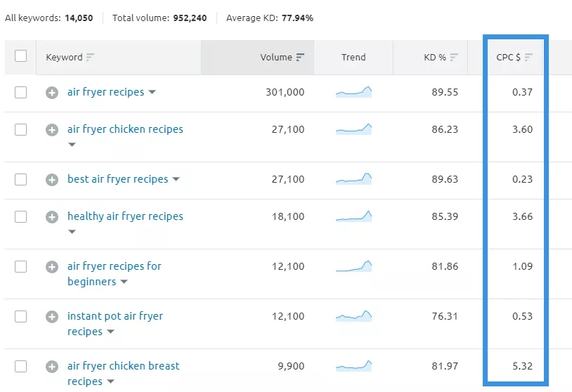Expand dropdown arrow after 'air fryer recipes'

[x=152, y=93]
